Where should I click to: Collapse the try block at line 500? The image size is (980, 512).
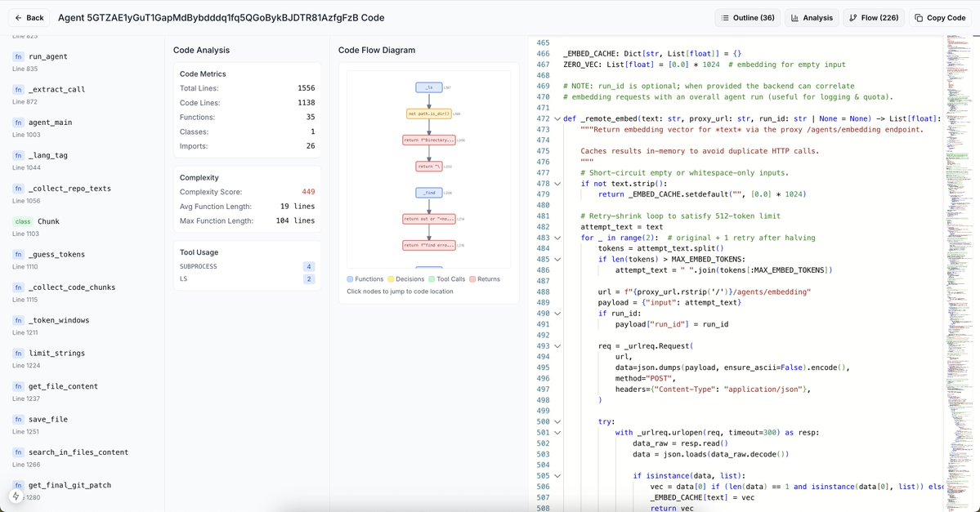(557, 421)
